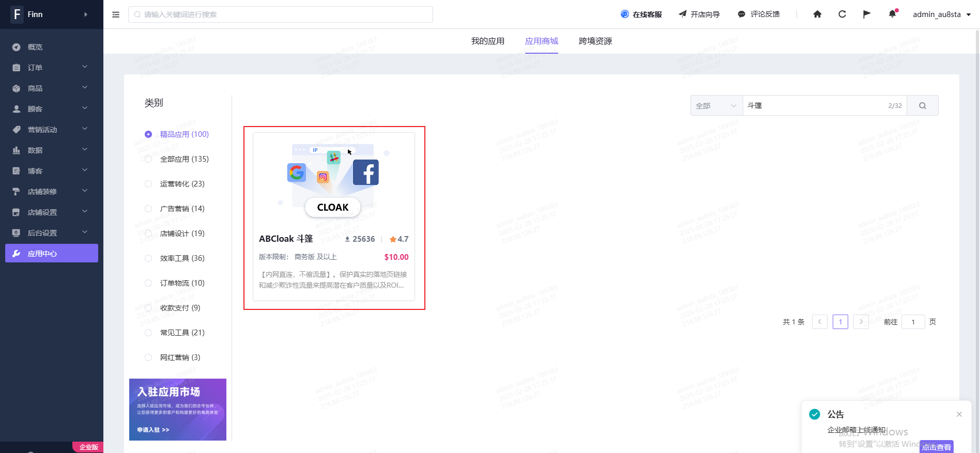Viewport: 980px width, 453px height.
Task: Open the notification bell
Action: point(892,14)
